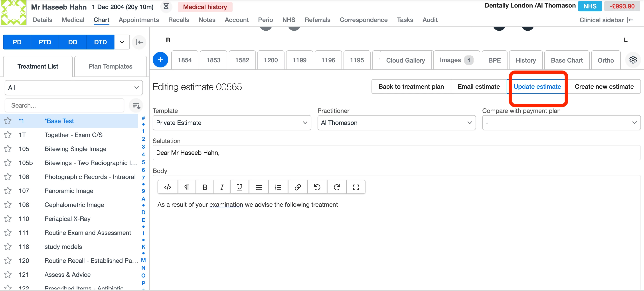
Task: Open chart settings gear icon
Action: 633,60
